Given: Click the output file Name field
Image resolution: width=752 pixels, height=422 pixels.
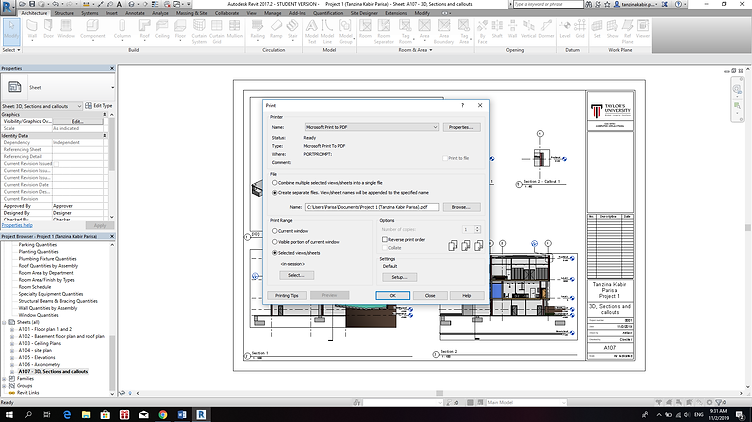Looking at the screenshot, I should coord(372,207).
